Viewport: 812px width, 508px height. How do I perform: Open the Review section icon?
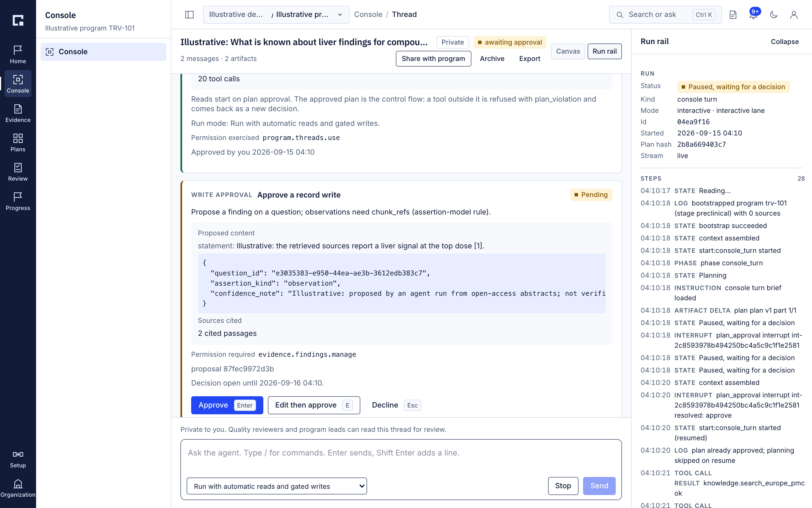[18, 172]
